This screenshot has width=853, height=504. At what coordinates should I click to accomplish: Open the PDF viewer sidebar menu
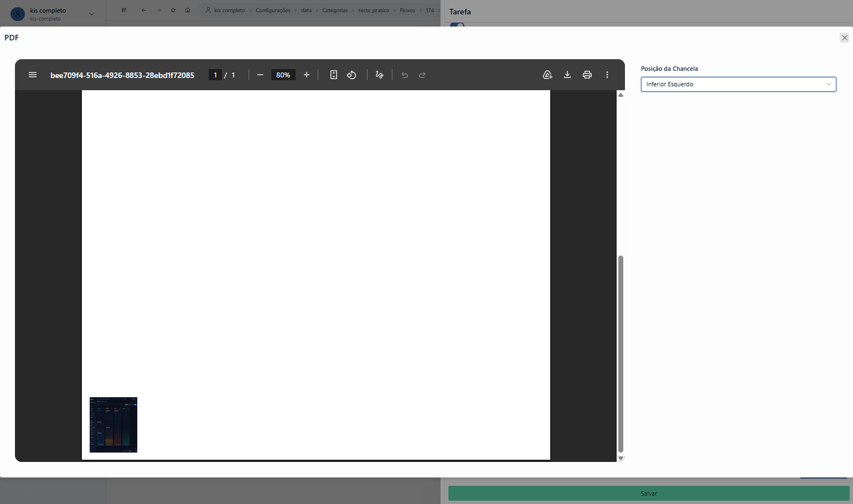coord(33,75)
